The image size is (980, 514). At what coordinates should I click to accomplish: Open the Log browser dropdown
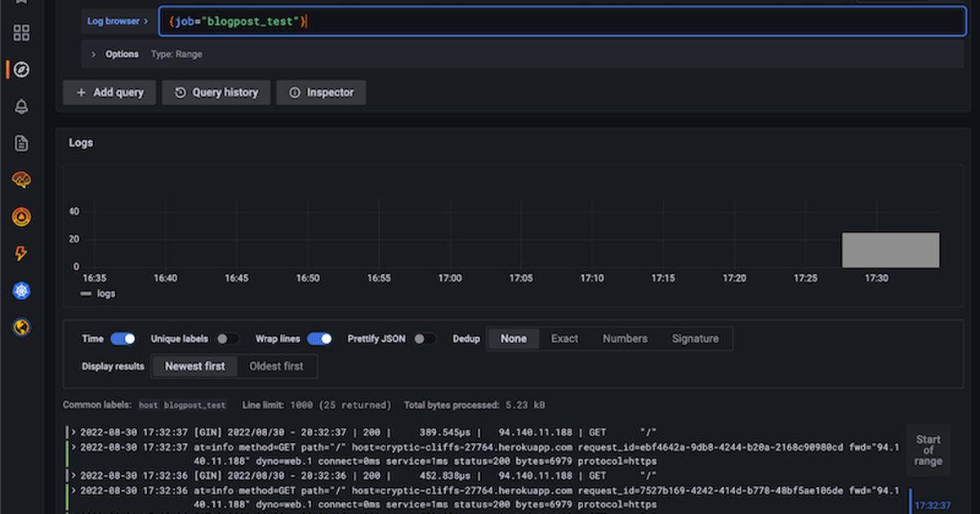coord(118,21)
